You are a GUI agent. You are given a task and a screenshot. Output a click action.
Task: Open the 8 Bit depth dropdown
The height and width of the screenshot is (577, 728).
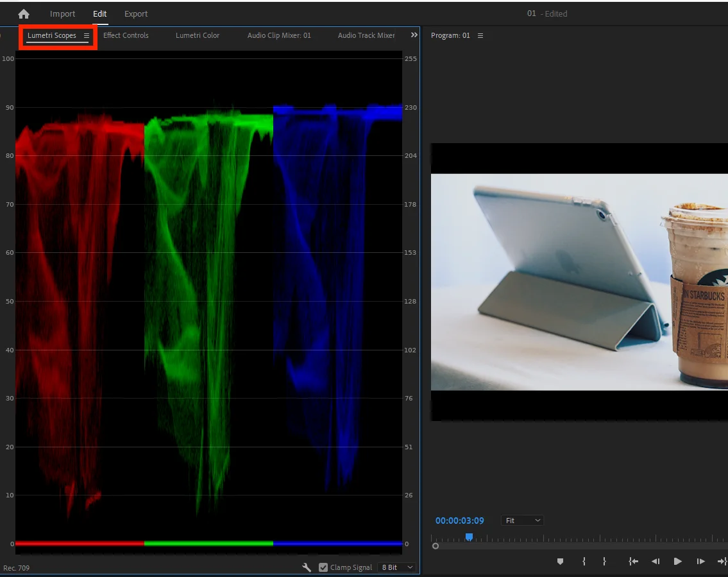[397, 567]
